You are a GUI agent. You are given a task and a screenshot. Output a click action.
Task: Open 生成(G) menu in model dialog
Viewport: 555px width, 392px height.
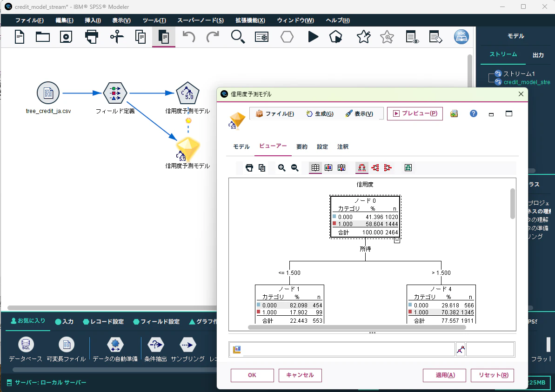point(320,113)
